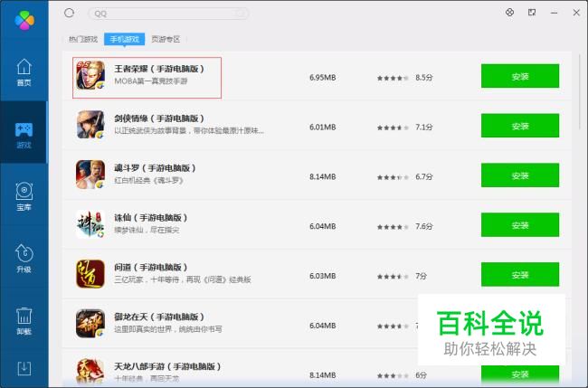
Task: Switch to the 手机游戏 tab
Action: [125, 39]
